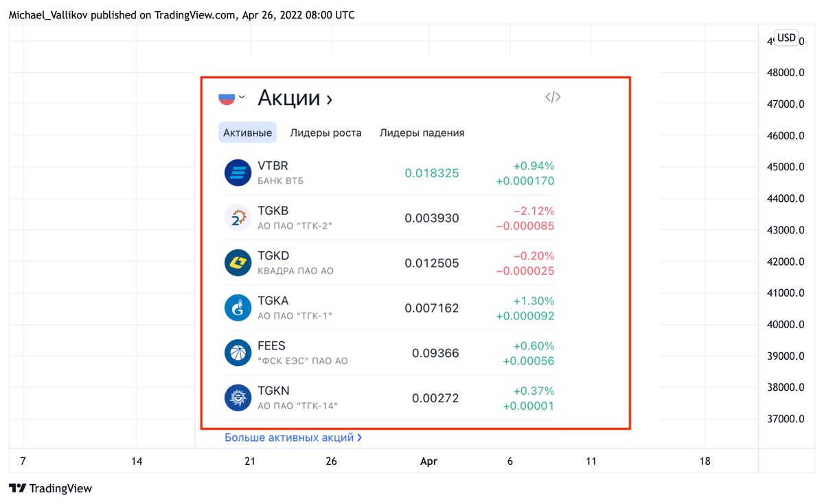Viewport: 824px width, 504px height.
Task: Click TGKA price 0.007162
Action: point(431,308)
